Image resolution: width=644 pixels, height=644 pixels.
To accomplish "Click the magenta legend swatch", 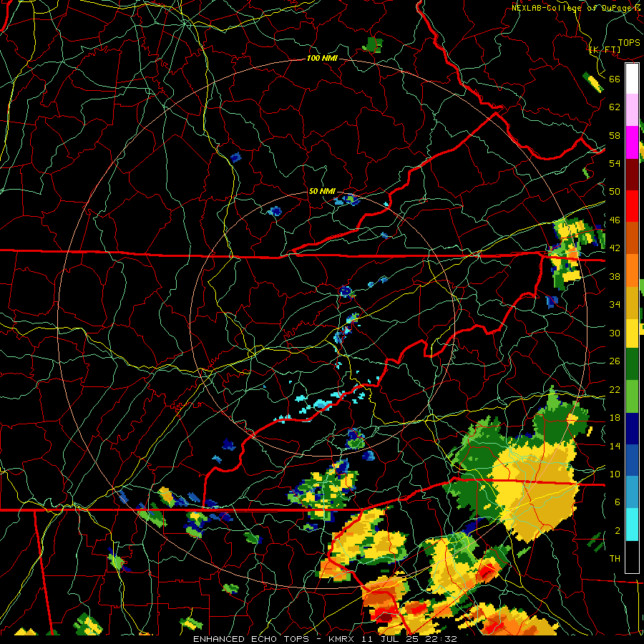I will [632, 142].
